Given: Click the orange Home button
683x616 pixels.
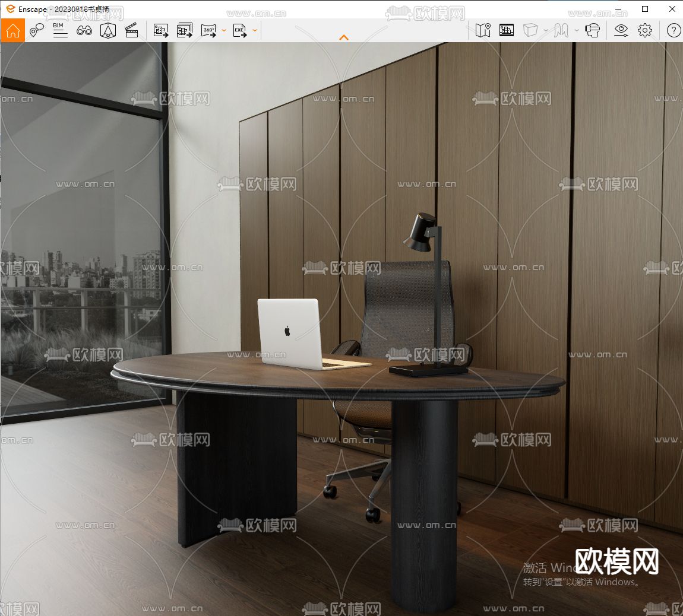Looking at the screenshot, I should [12, 30].
